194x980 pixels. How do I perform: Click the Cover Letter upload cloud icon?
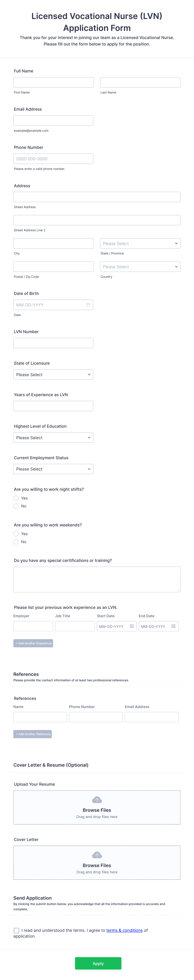click(x=97, y=855)
